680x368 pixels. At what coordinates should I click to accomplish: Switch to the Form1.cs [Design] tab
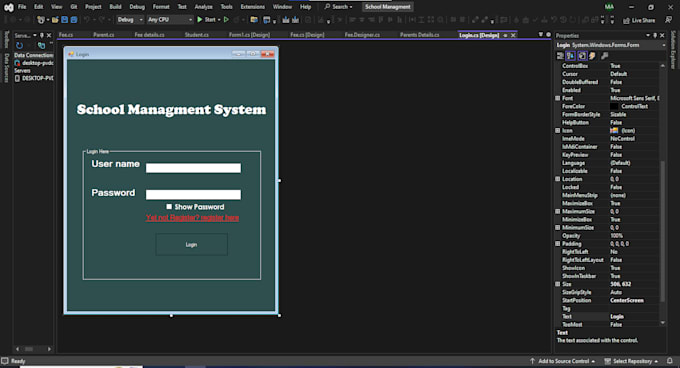pos(249,35)
